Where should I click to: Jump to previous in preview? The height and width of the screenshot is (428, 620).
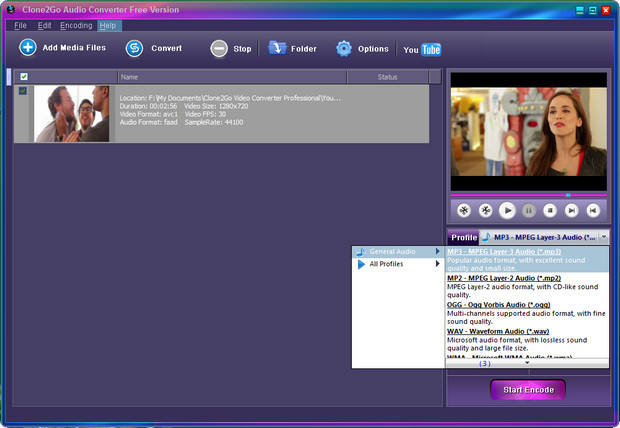pyautogui.click(x=593, y=210)
